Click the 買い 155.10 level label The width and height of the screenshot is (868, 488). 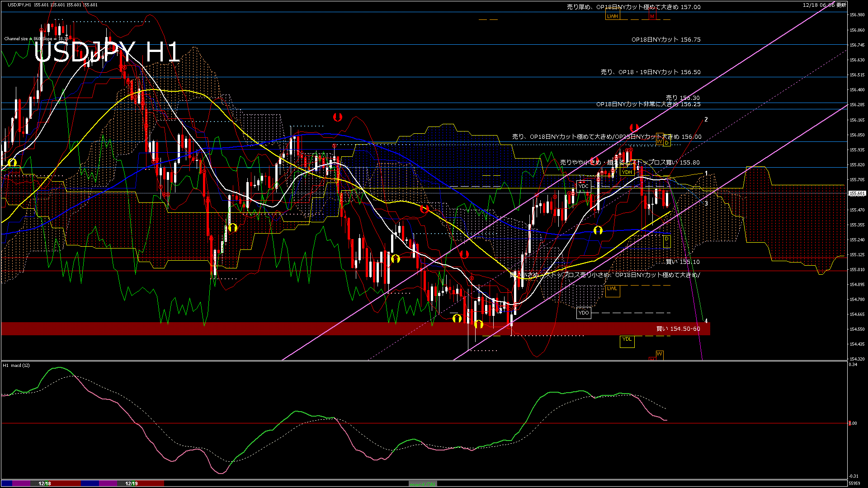coord(683,262)
